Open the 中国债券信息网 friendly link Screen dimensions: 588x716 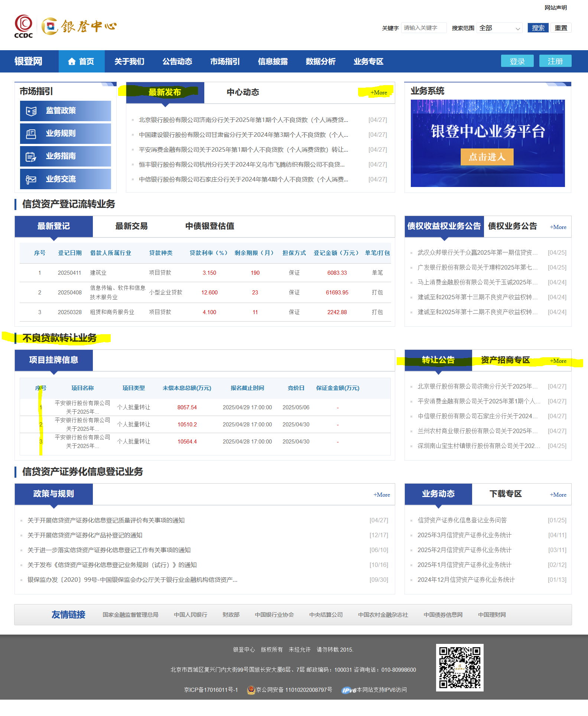(x=443, y=615)
